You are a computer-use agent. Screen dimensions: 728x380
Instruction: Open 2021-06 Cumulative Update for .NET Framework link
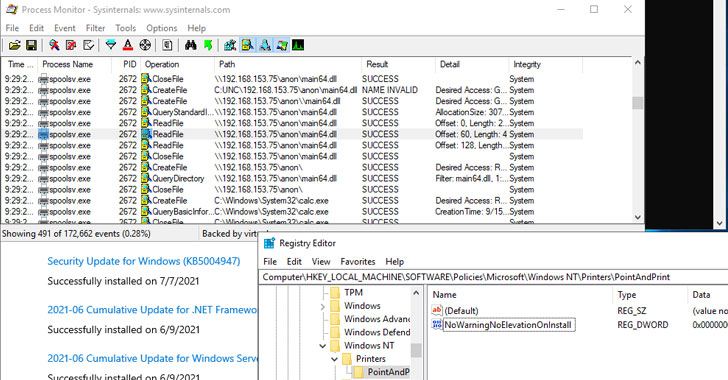click(153, 309)
